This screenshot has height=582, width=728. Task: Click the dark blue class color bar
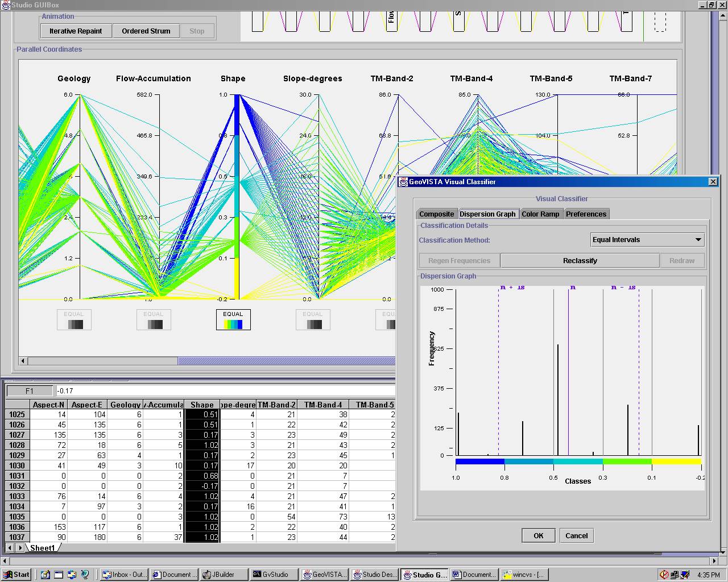click(x=479, y=462)
